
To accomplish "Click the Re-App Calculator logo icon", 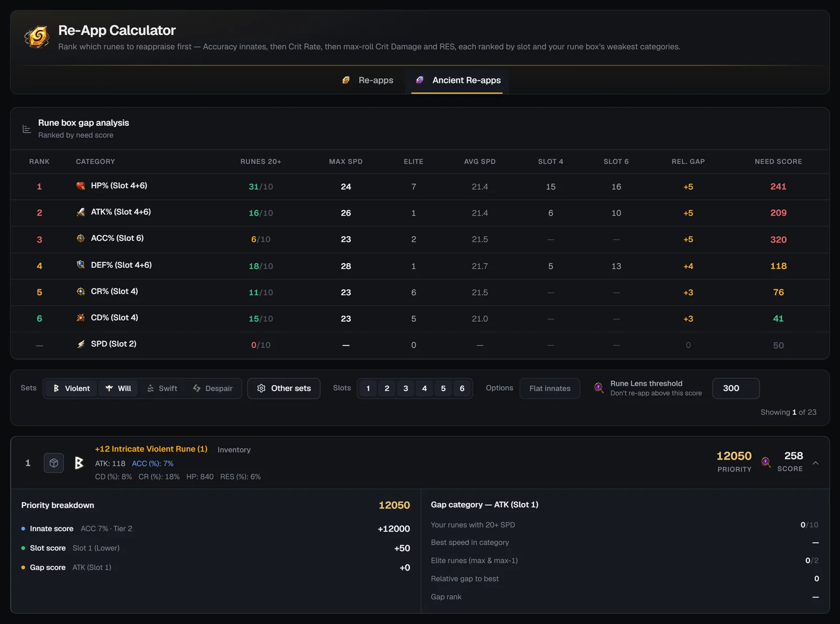I will point(37,37).
